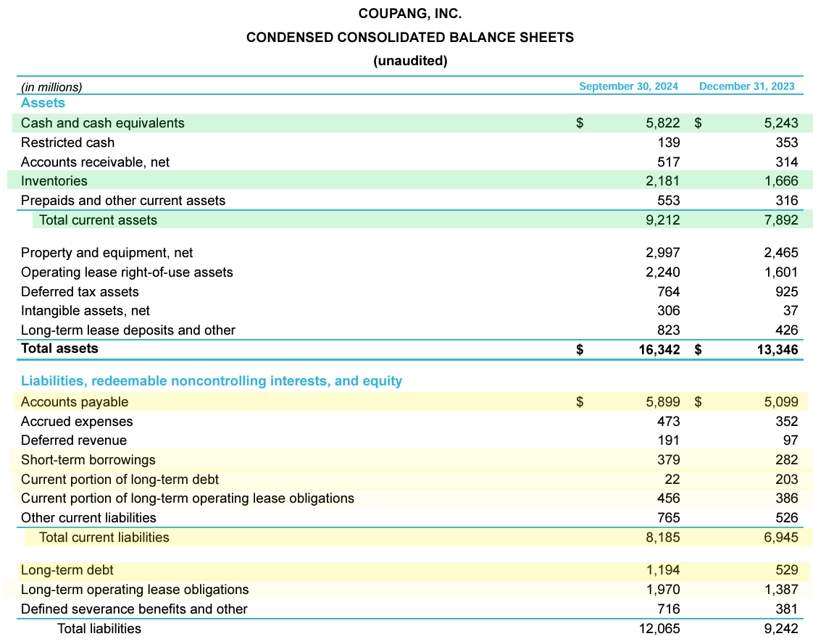Image resolution: width=813 pixels, height=644 pixels.
Task: Select the 'December 31, 2023' column header
Action: [x=746, y=86]
